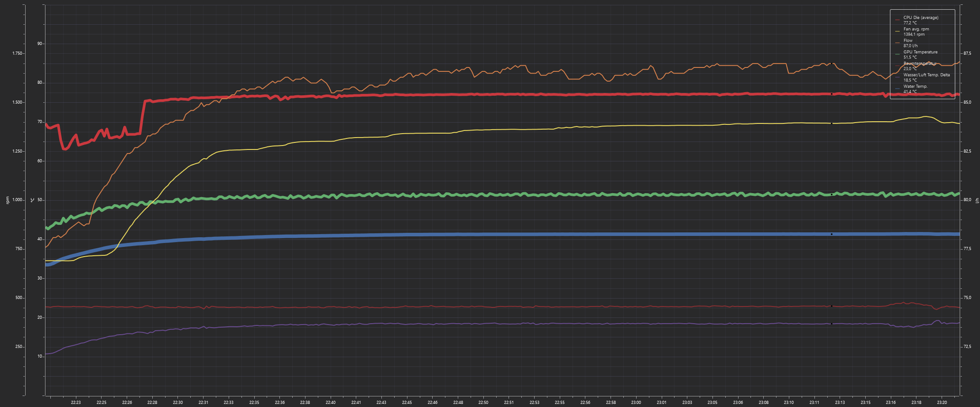
Task: Click the '70' tick on the °C axis
Action: [x=40, y=122]
